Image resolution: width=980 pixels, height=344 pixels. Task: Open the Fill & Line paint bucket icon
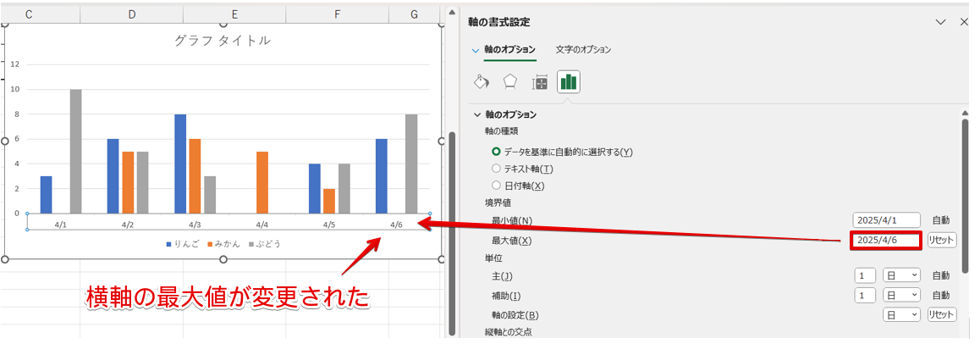tap(481, 82)
